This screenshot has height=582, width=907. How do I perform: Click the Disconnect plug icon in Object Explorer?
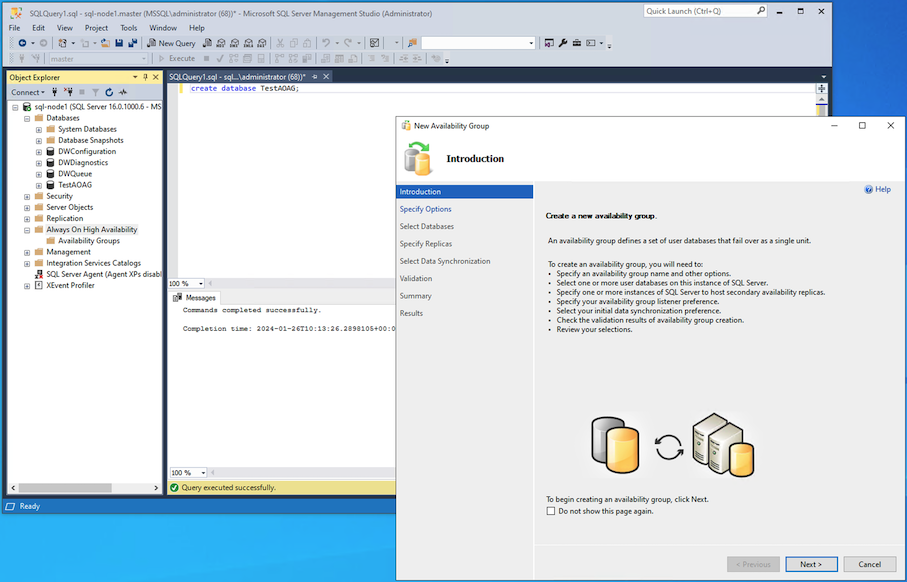pos(68,92)
